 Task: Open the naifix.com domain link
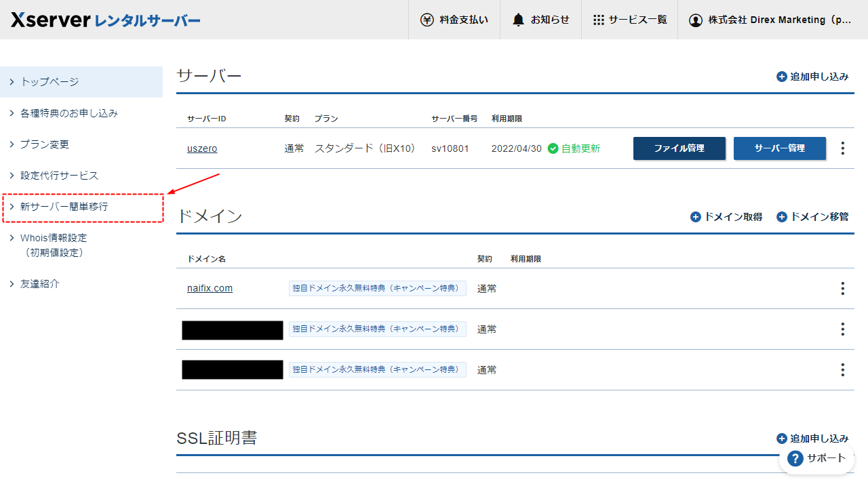tap(210, 289)
